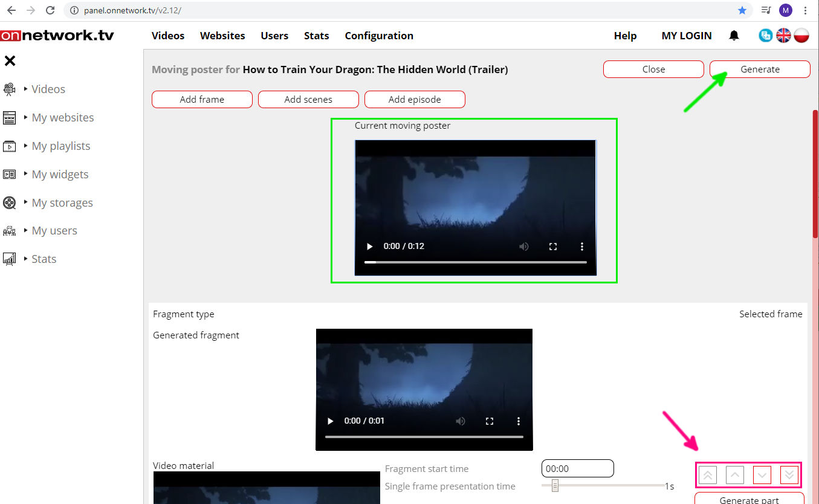Move fragment up with single-up arrow
Image resolution: width=819 pixels, height=504 pixels.
(735, 475)
